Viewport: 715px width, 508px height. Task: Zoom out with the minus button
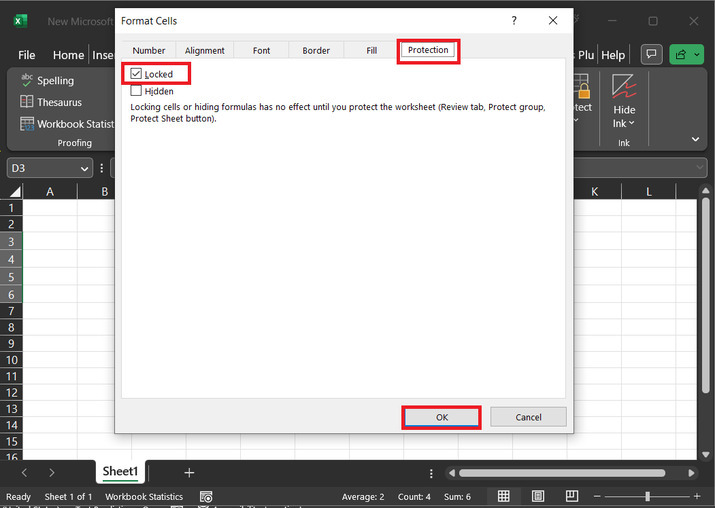click(597, 496)
